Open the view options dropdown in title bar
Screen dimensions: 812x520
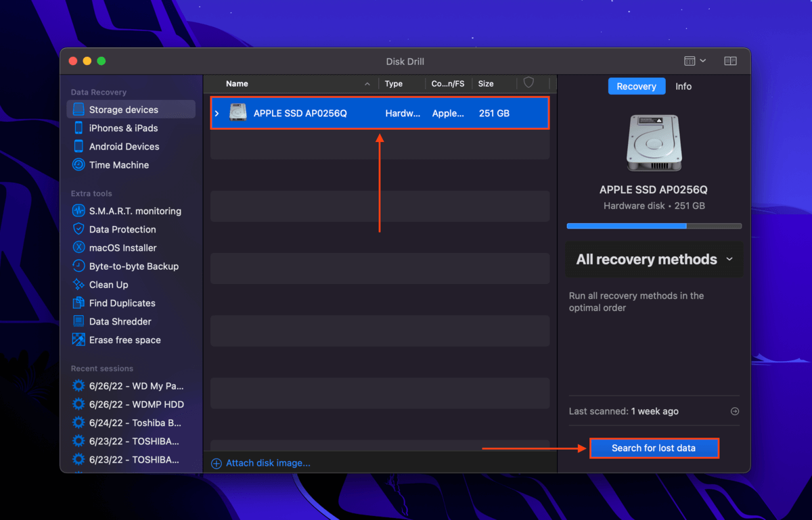coord(695,61)
